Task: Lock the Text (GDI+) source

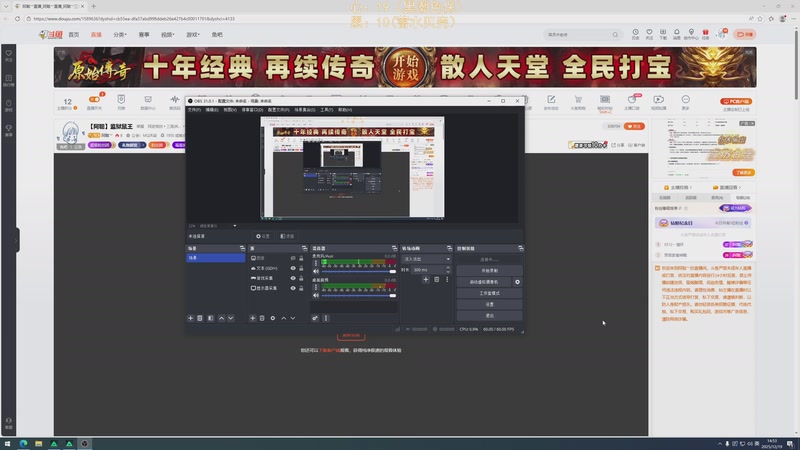Action: click(301, 268)
